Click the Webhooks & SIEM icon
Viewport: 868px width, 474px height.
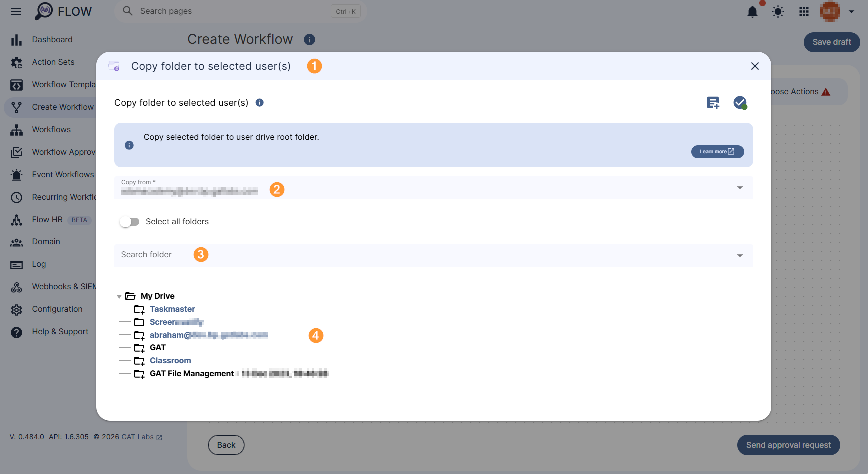(x=17, y=287)
